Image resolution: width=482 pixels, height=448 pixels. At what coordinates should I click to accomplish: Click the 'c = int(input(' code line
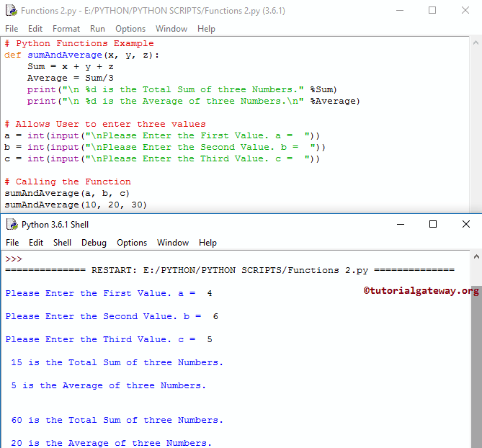click(162, 158)
